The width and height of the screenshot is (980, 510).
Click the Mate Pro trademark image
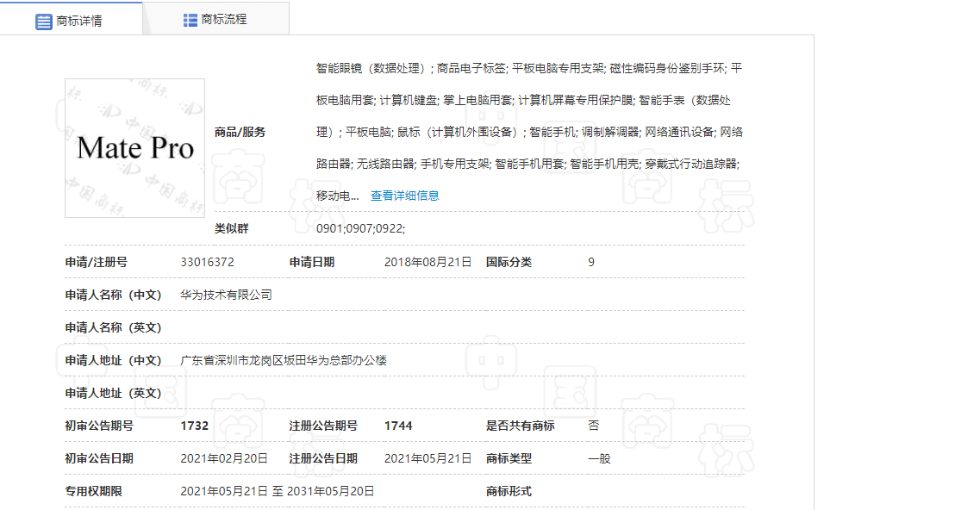[x=134, y=148]
